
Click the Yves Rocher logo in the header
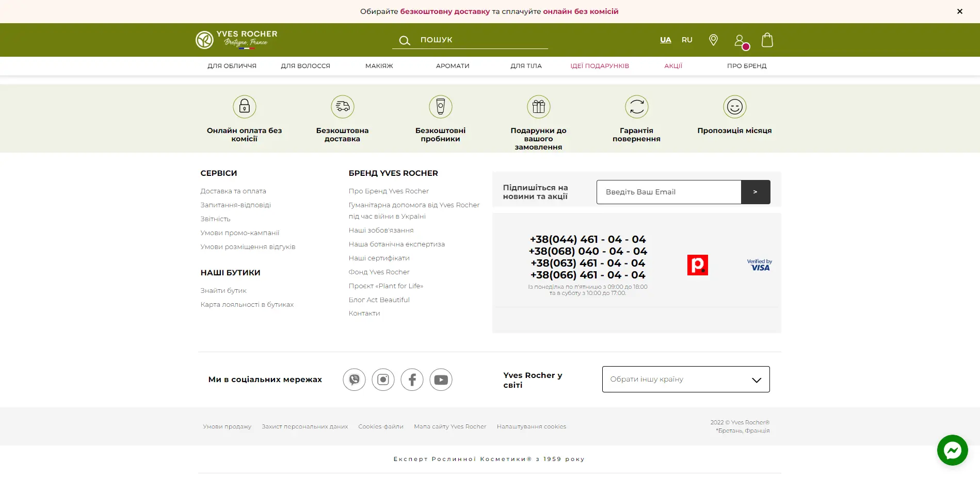click(x=236, y=40)
